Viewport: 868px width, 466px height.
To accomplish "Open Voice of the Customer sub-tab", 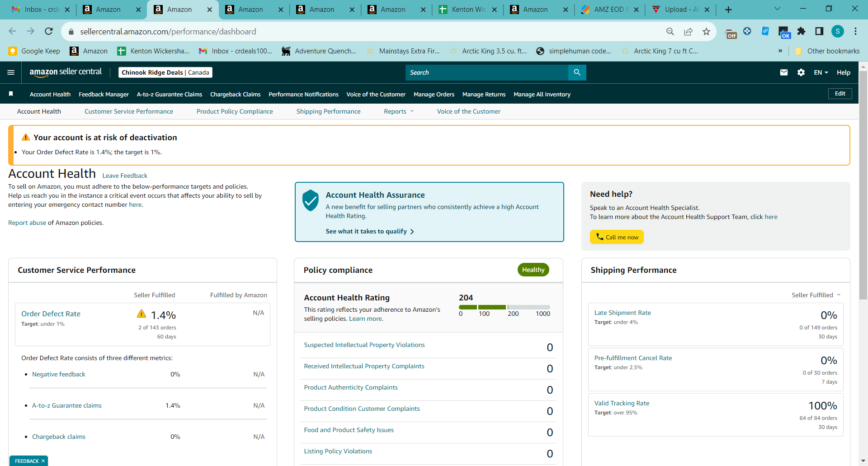I will point(469,111).
